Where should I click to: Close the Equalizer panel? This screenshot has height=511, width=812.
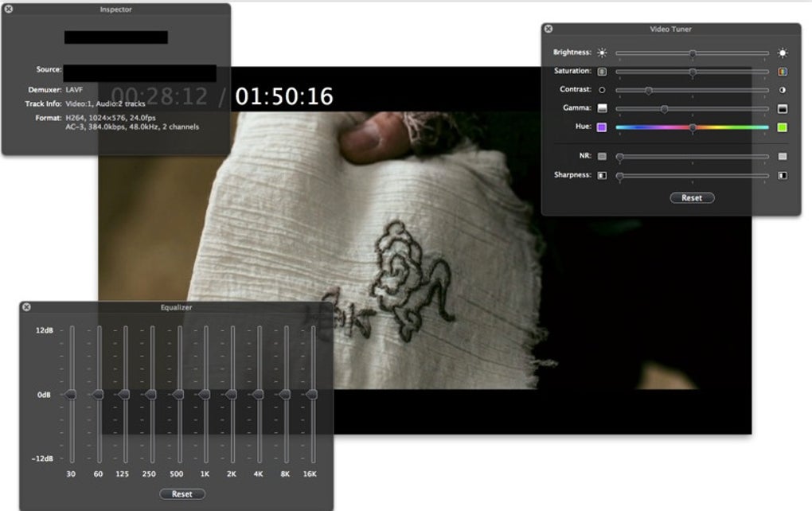pyautogui.click(x=26, y=307)
